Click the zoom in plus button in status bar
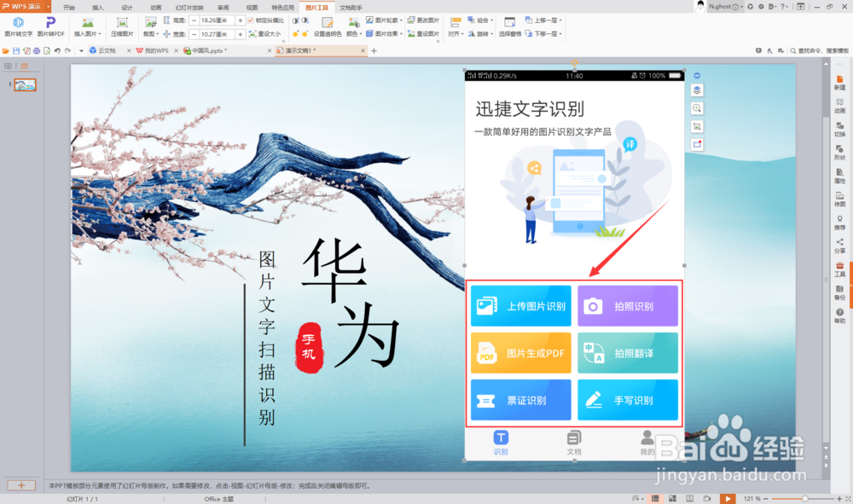 coord(839,499)
